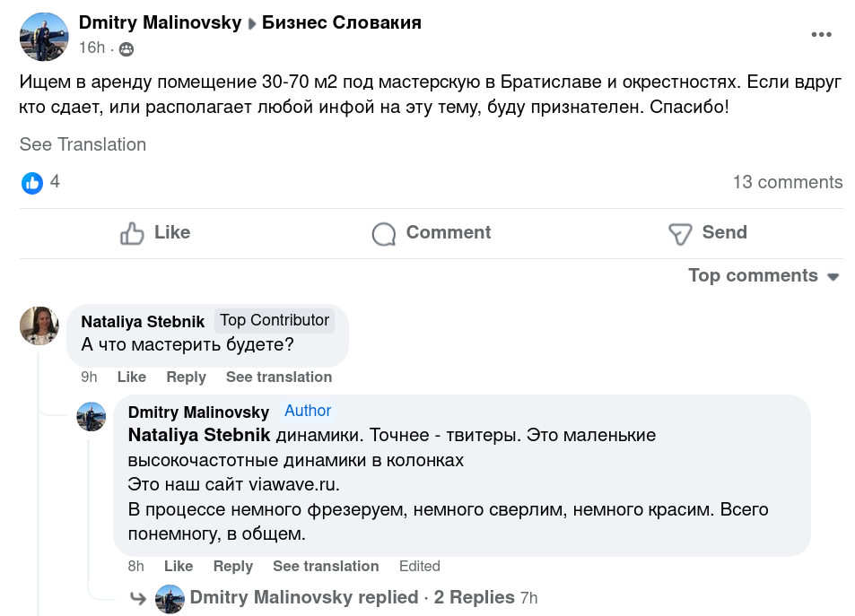
Task: Click the blue like reaction icon
Action: 32,183
